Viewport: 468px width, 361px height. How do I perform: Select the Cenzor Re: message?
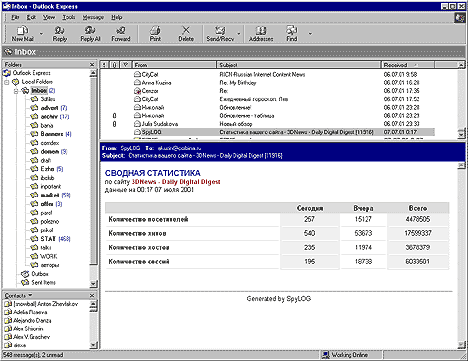click(x=267, y=91)
